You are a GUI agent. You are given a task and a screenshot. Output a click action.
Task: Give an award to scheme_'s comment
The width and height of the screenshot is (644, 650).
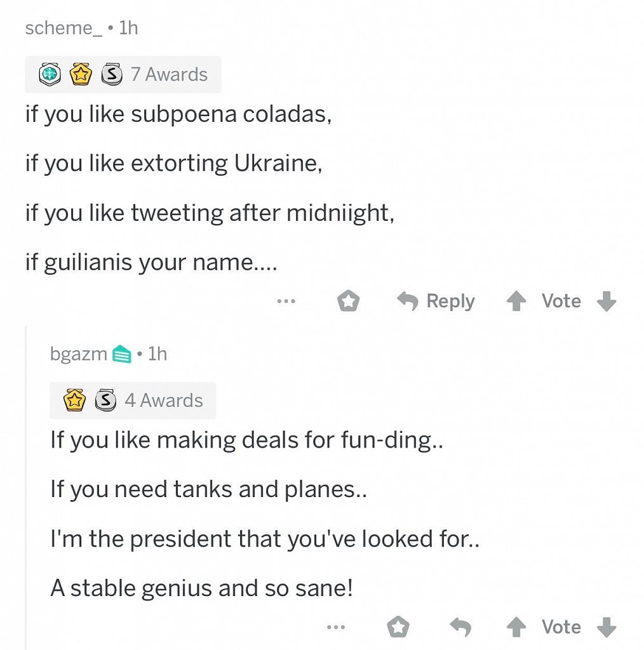pyautogui.click(x=348, y=301)
